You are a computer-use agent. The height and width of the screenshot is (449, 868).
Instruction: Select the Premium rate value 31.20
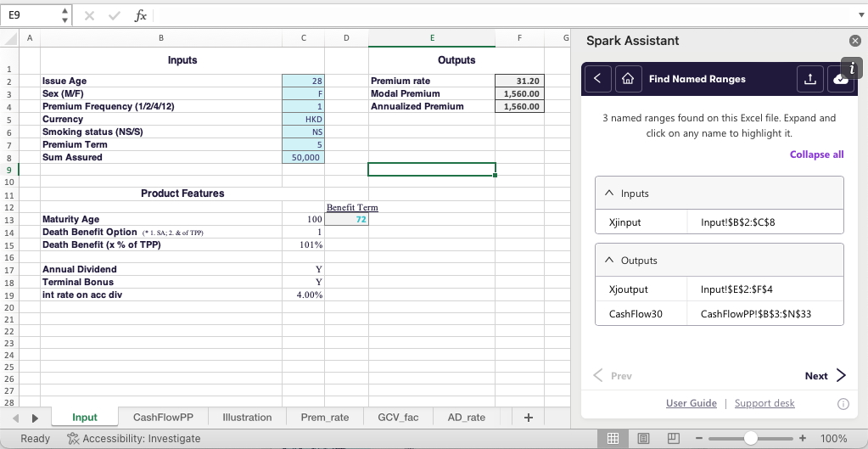[x=519, y=81]
